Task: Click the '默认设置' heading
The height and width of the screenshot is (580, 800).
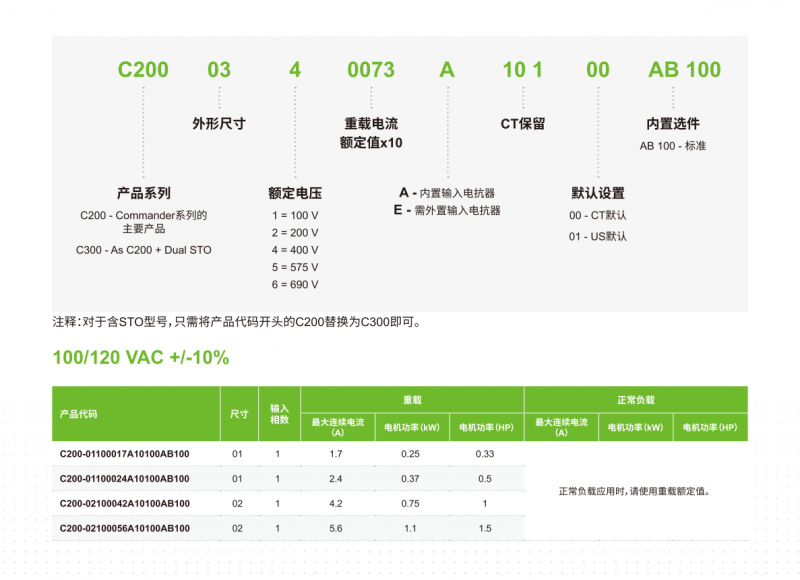Action: pos(598,193)
